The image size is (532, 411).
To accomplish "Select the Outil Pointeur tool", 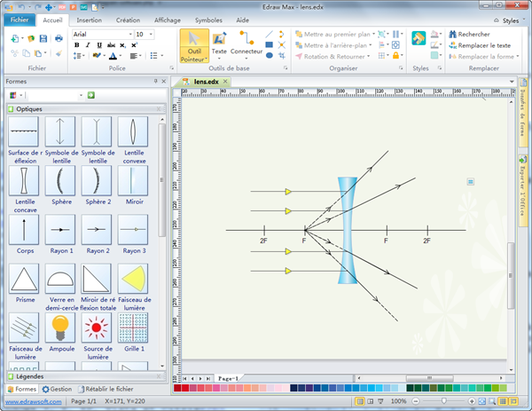I will click(194, 44).
